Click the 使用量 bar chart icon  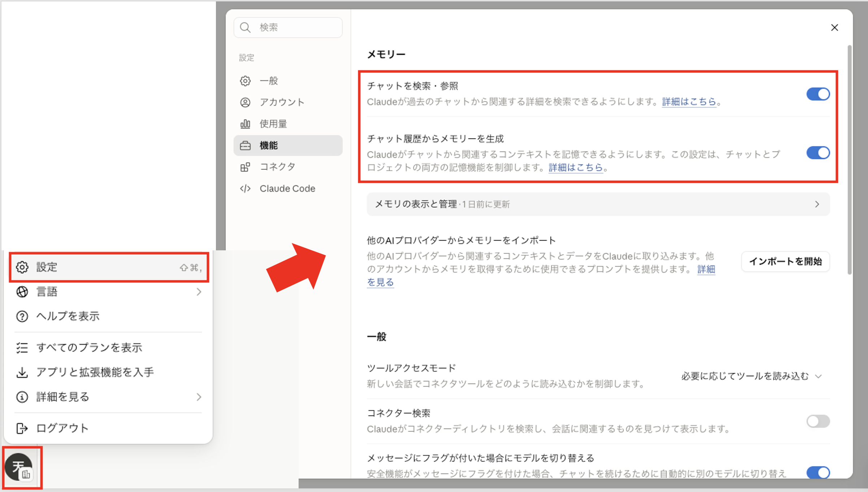coord(245,124)
